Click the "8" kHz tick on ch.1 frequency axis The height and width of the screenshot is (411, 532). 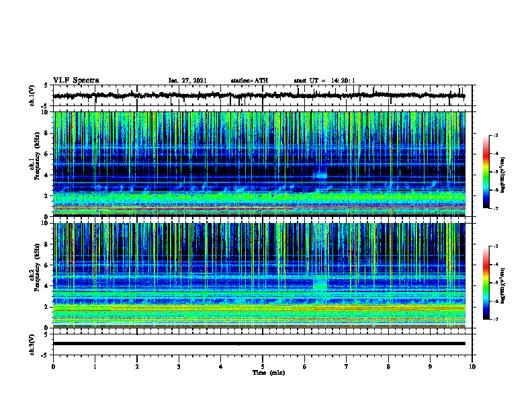47,133
